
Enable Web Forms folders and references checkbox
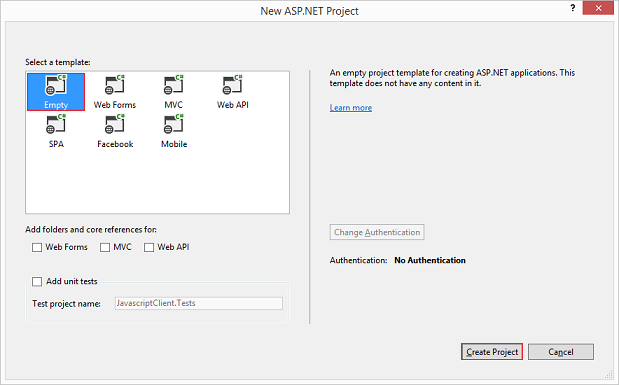[37, 247]
